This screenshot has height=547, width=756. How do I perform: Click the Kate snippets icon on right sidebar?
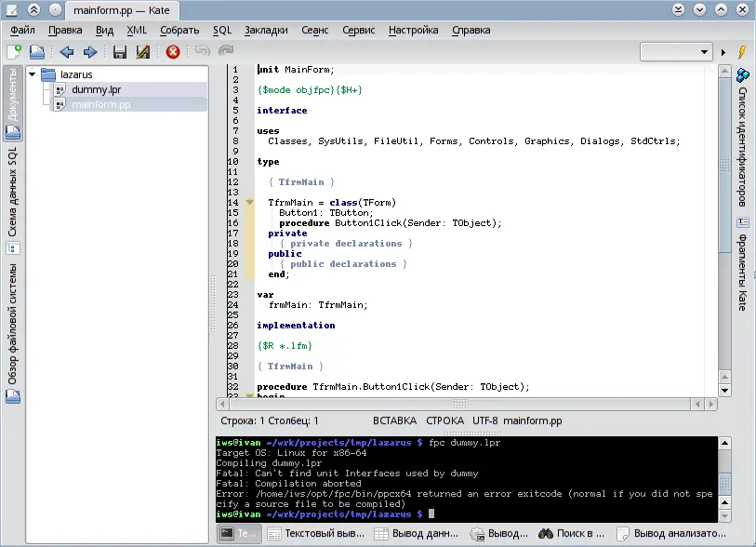coord(742,222)
